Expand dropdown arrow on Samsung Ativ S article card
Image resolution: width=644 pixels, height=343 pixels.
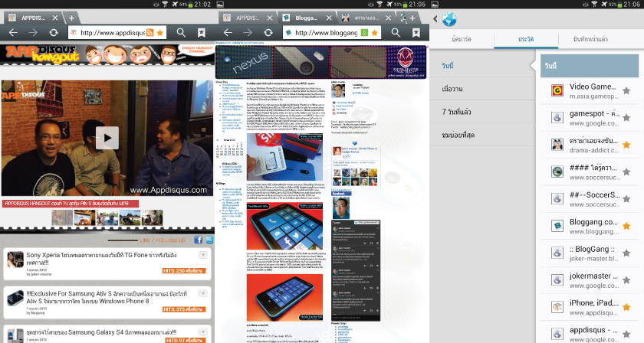[x=203, y=293]
